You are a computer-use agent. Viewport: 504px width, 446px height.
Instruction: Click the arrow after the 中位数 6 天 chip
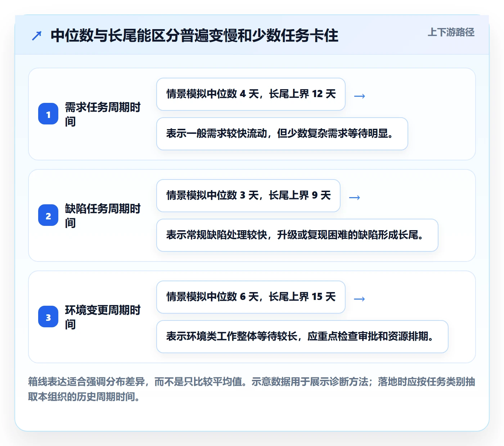(360, 299)
